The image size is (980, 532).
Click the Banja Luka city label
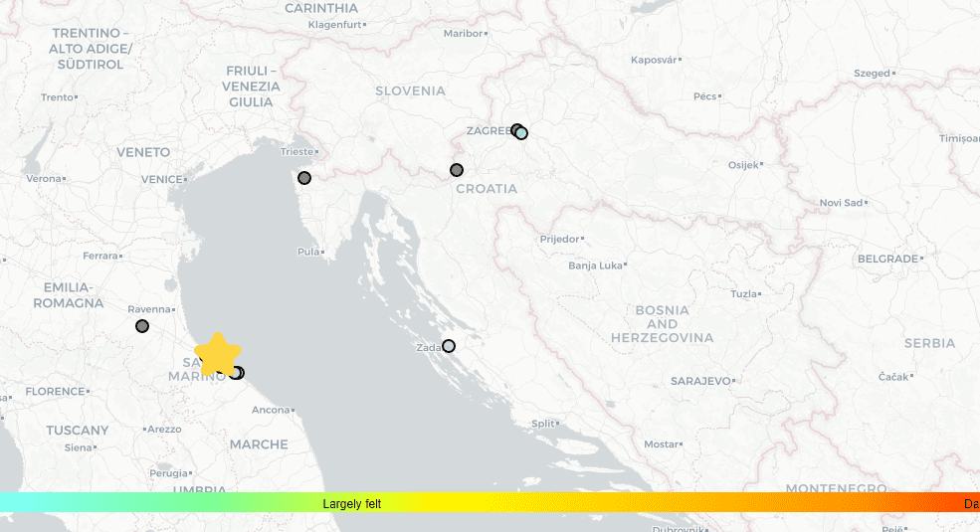(595, 266)
